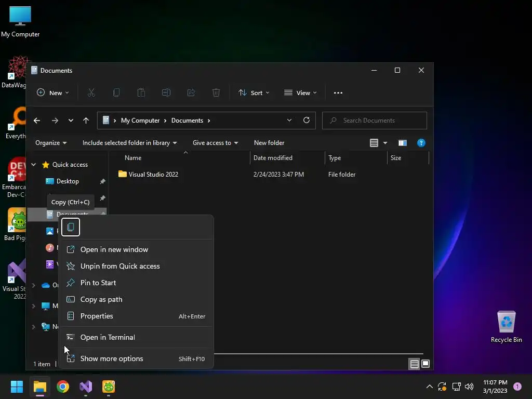The image size is (532, 399).
Task: Open Properties from context menu
Action: tap(136, 316)
